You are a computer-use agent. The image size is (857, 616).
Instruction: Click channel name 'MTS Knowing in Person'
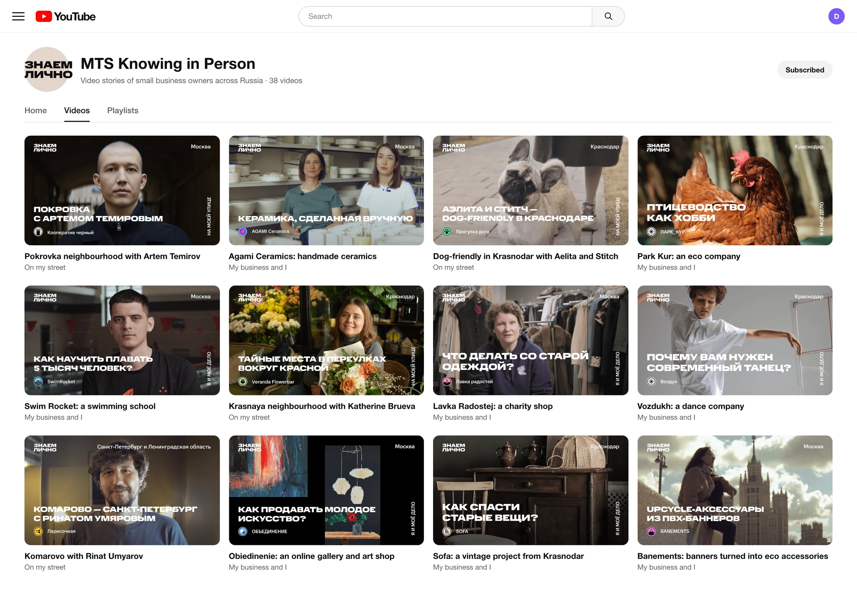click(x=168, y=64)
